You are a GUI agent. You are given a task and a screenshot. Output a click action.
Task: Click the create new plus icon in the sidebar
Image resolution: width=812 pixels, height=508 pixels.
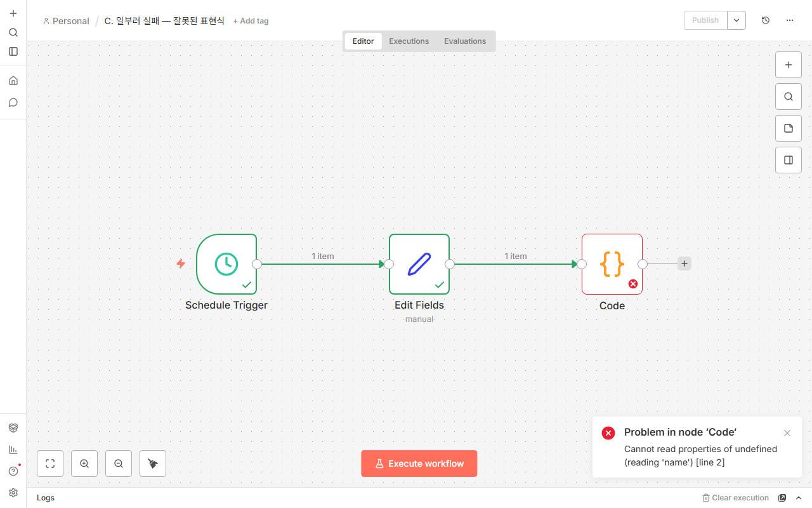(x=13, y=13)
